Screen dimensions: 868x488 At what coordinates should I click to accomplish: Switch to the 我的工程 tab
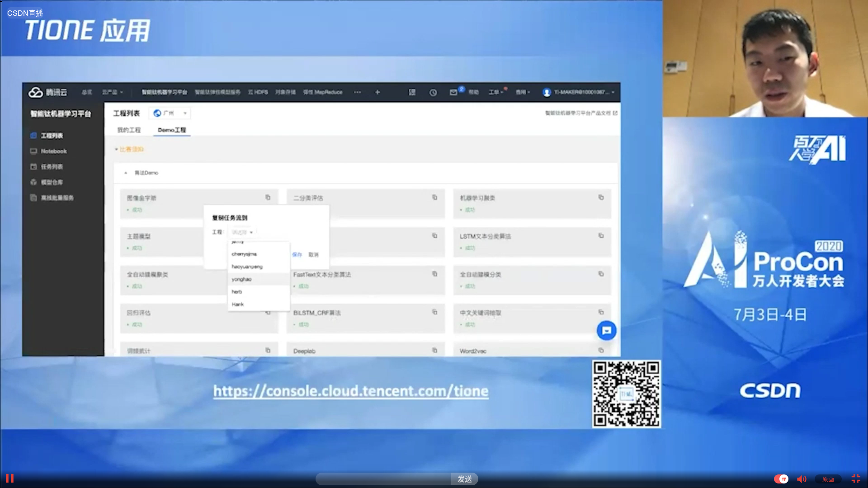[x=129, y=130]
